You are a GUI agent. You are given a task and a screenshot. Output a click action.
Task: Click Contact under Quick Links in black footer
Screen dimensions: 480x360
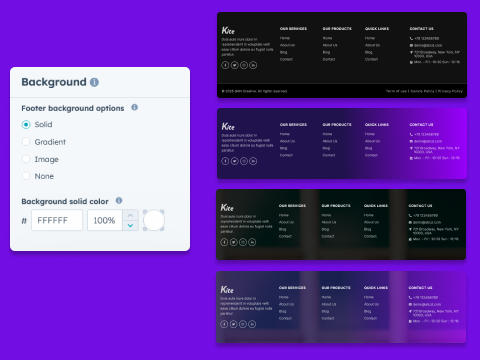pos(371,59)
